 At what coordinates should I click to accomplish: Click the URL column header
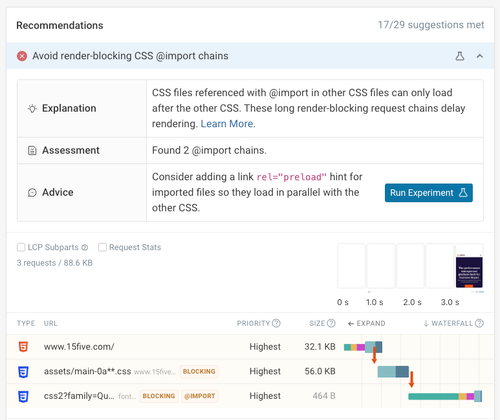pos(50,323)
